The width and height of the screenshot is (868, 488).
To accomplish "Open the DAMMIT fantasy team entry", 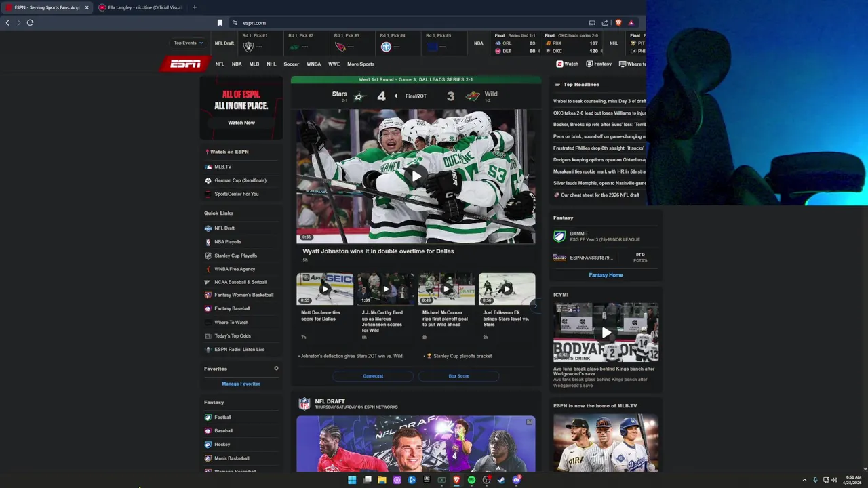I will pyautogui.click(x=605, y=237).
